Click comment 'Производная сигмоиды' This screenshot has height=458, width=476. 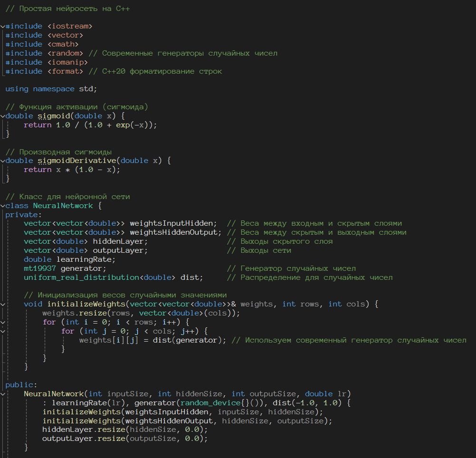tap(65, 152)
